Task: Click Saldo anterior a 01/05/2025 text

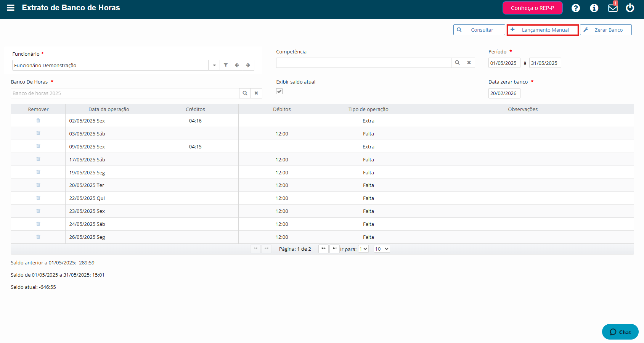Action: coord(53,262)
